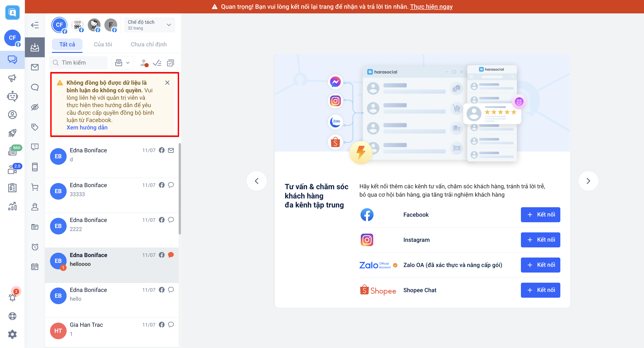Click the chatbot robot sidebar icon

[12, 96]
